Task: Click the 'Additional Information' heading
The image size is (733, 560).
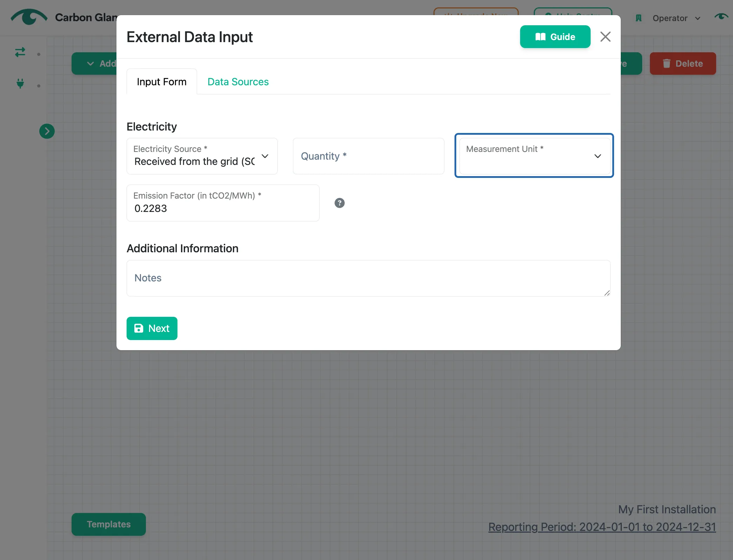Action: coord(182,248)
